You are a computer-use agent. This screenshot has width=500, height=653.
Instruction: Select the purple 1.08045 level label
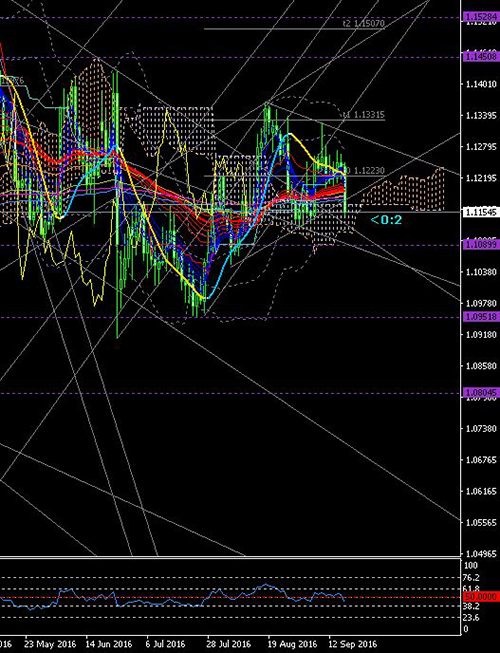point(481,393)
